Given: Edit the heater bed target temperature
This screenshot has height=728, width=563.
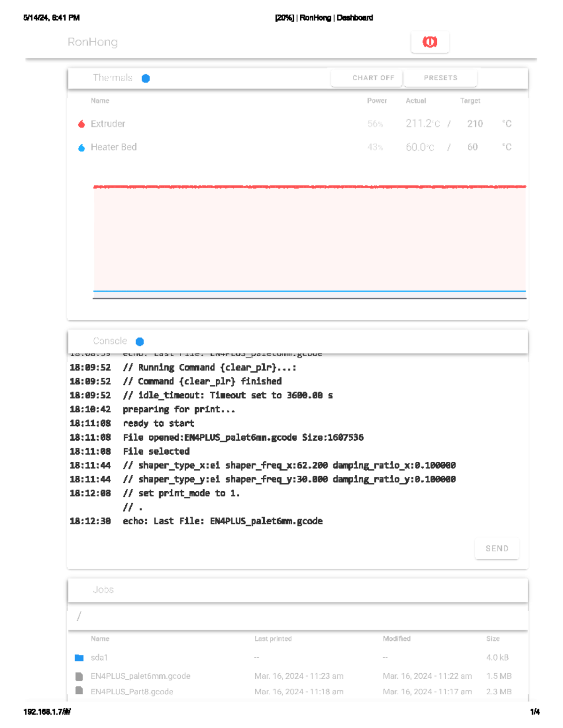Looking at the screenshot, I should click(x=472, y=147).
